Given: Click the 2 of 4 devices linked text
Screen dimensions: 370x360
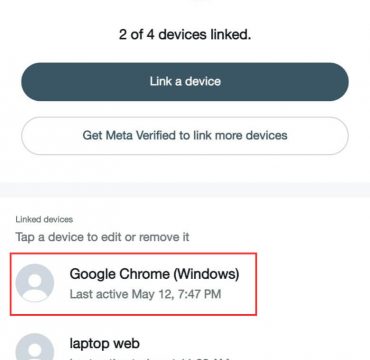Looking at the screenshot, I should (185, 34).
